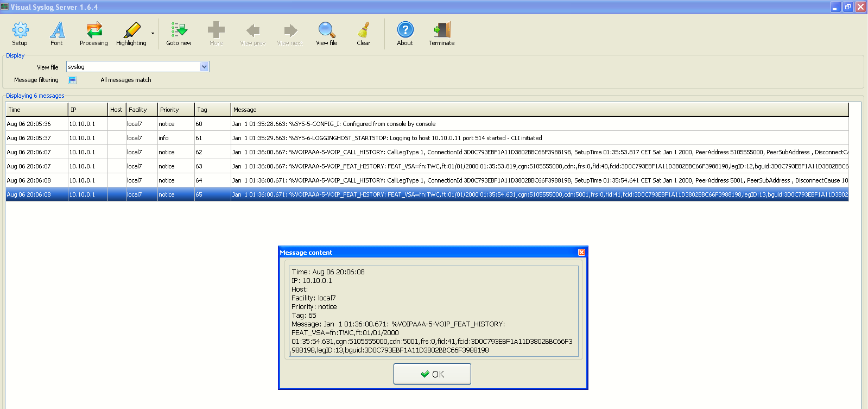The height and width of the screenshot is (409, 868).
Task: Click the highlighted row tagged 65
Action: click(x=427, y=194)
